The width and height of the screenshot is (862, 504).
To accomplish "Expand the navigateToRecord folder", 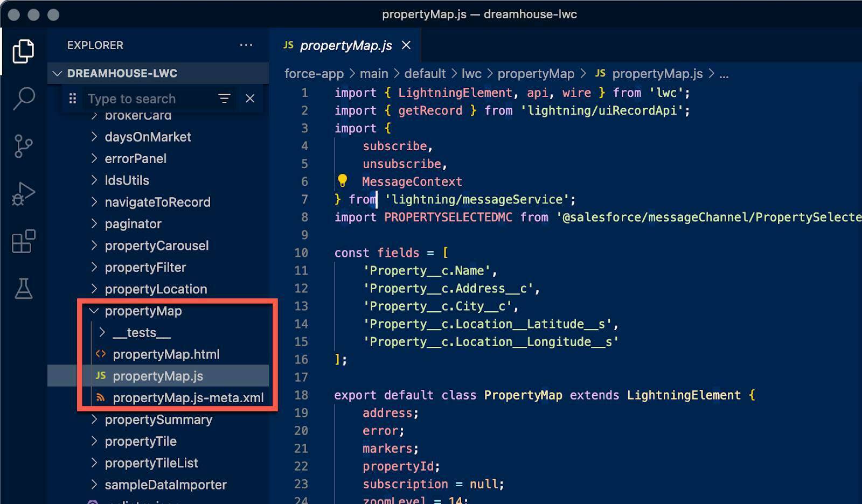I will tap(158, 202).
